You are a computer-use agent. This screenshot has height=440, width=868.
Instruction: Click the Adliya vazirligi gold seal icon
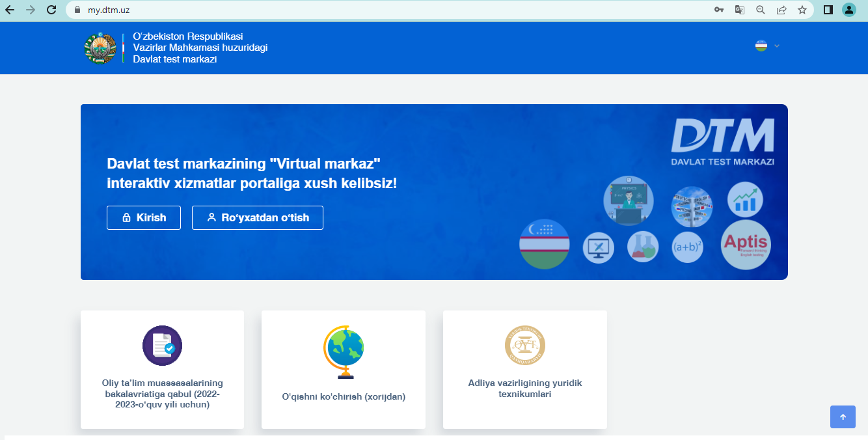click(x=525, y=346)
